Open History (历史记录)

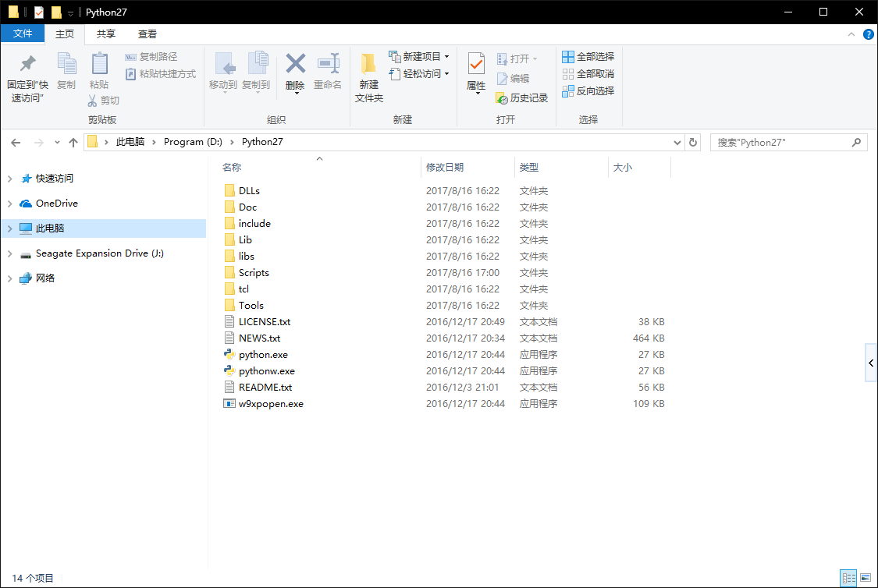click(x=522, y=98)
